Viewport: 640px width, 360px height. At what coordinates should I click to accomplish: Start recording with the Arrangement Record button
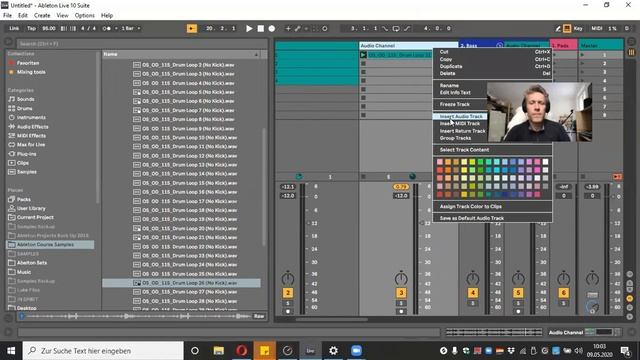(272, 29)
